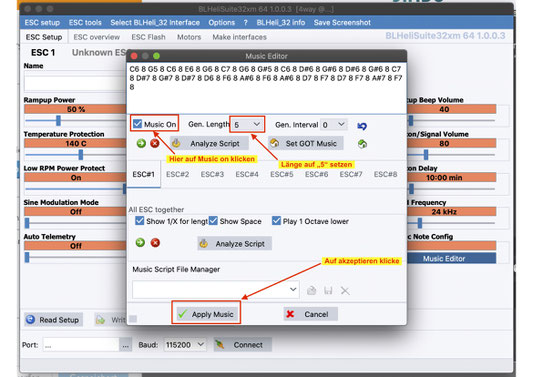Image resolution: width=533 pixels, height=377 pixels.
Task: Open the BLHeli_32 info menu
Action: pyautogui.click(x=280, y=23)
